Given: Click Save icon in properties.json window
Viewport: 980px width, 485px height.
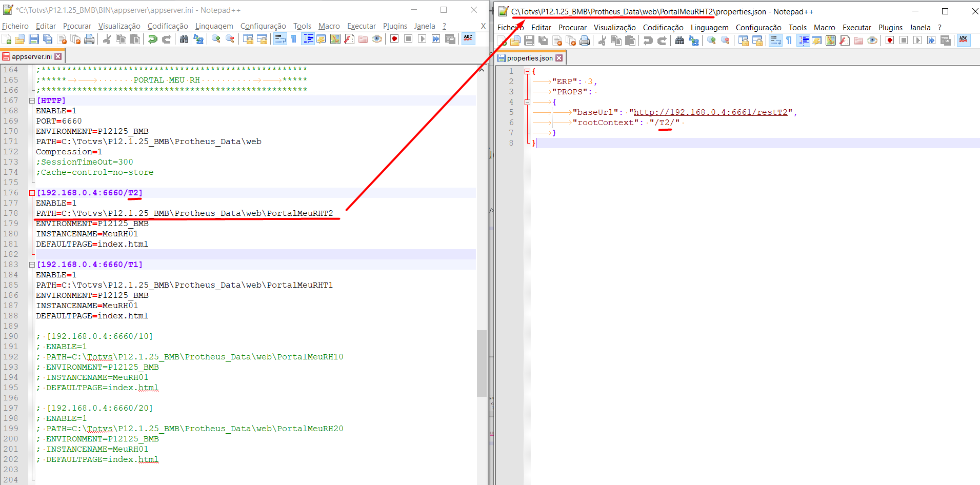Looking at the screenshot, I should click(529, 41).
